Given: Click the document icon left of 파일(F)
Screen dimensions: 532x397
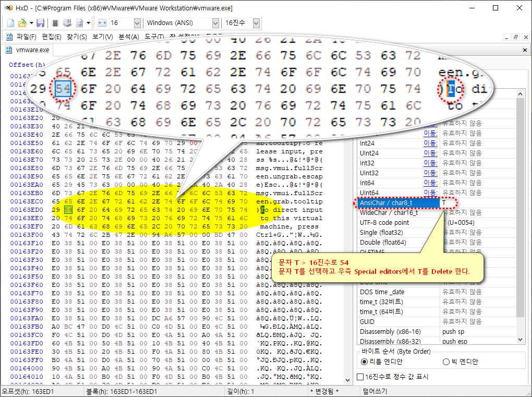Looking at the screenshot, I should tap(9, 37).
